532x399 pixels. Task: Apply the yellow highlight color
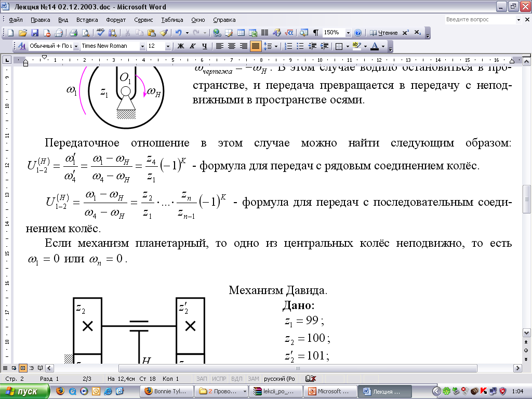(x=356, y=46)
